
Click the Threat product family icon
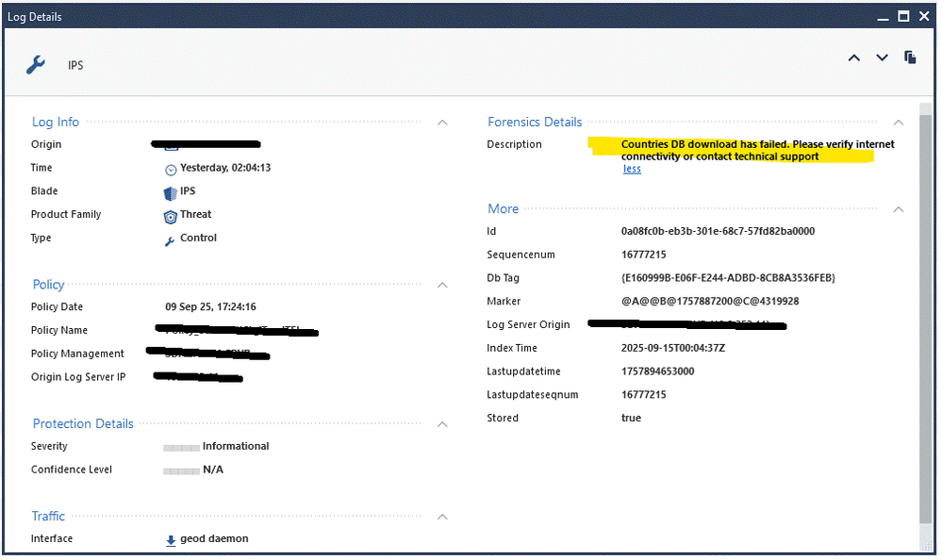[x=171, y=216]
